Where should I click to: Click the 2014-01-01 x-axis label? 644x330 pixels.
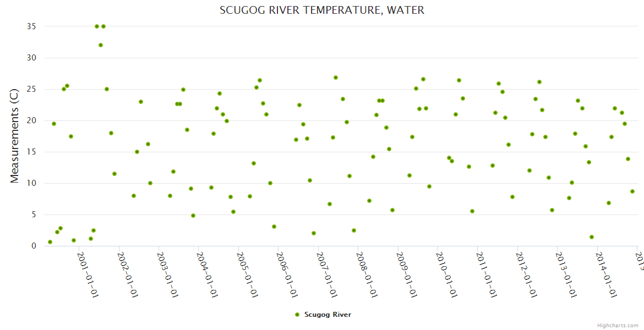(607, 275)
